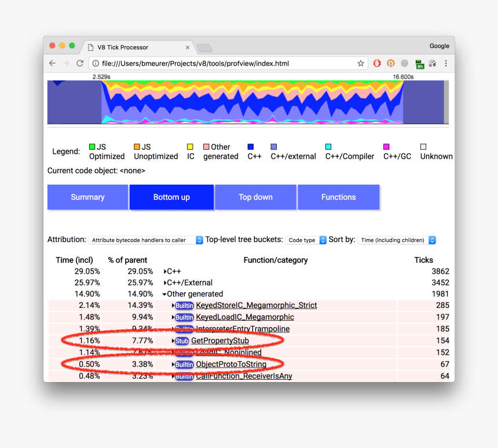498x448 pixels.
Task: Click the Builtin badge beside ObjectProtoToString
Action: (x=184, y=365)
